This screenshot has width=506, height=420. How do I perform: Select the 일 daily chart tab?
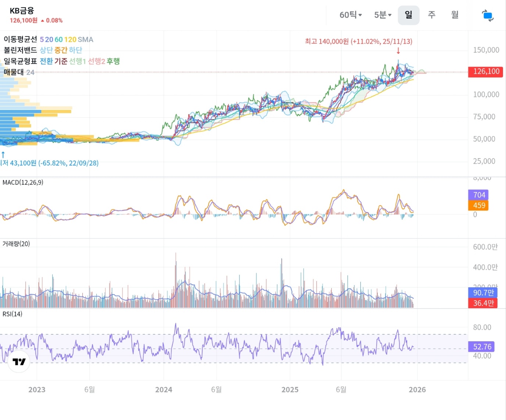pos(408,15)
